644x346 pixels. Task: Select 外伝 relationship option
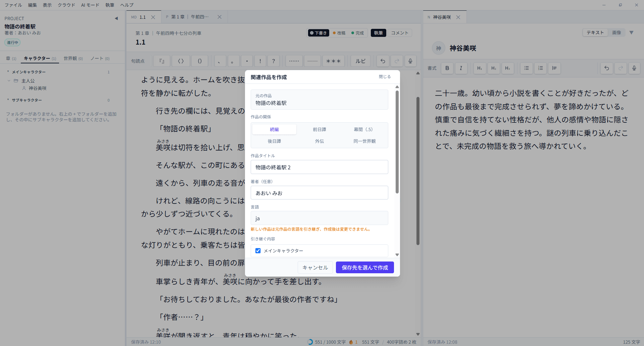[319, 141]
